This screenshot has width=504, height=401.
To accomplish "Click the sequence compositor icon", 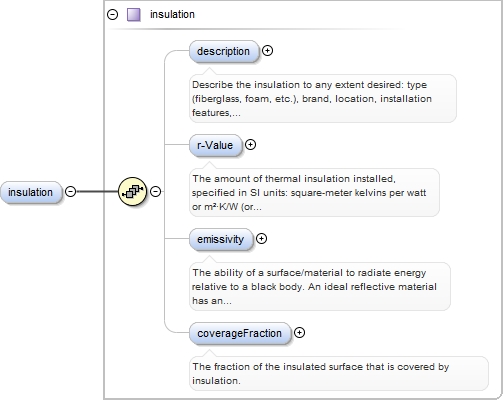I will tap(132, 191).
